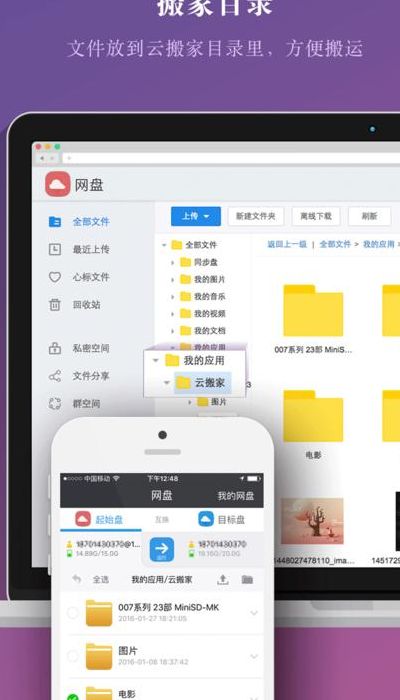Click the 返回上一级 link

pyautogui.click(x=287, y=244)
